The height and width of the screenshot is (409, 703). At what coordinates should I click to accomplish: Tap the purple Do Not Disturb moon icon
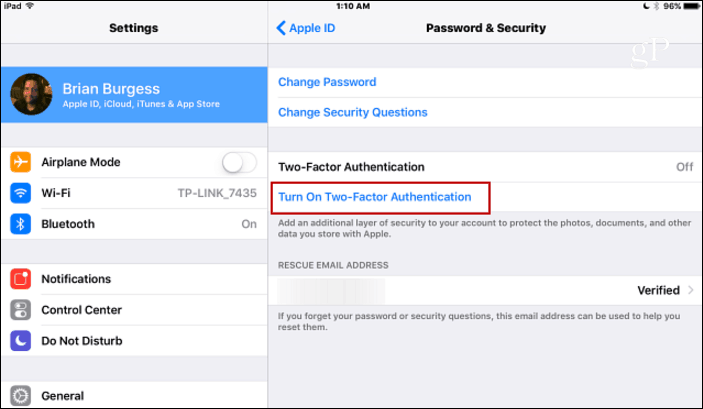[x=21, y=341]
